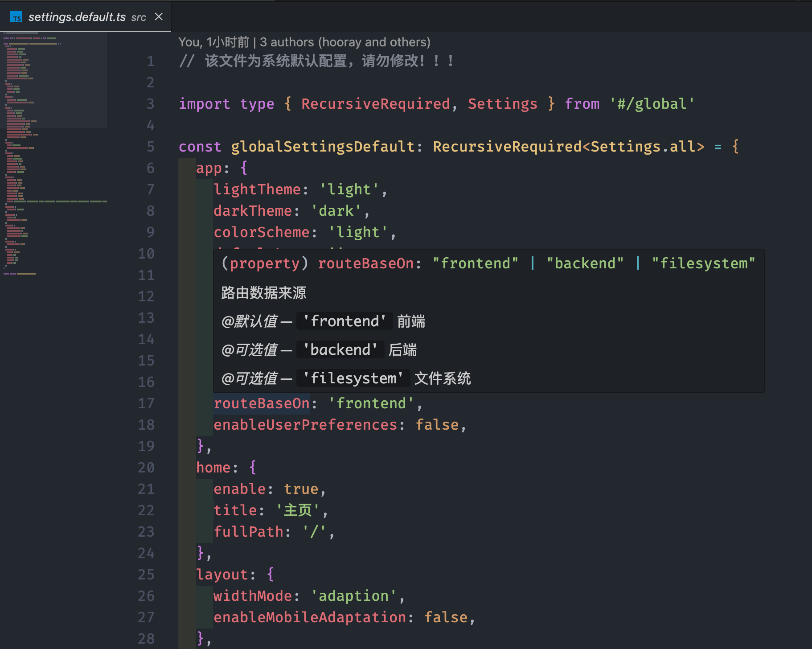812x649 pixels.
Task: Place cursor on routeBaseOn property at line 17
Action: click(x=261, y=403)
